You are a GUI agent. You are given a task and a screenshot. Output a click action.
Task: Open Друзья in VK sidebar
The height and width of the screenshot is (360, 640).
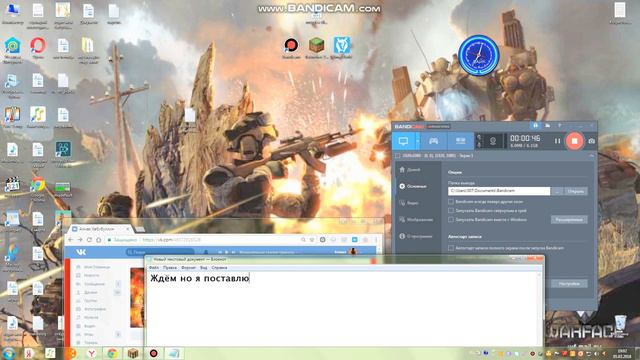(87, 293)
